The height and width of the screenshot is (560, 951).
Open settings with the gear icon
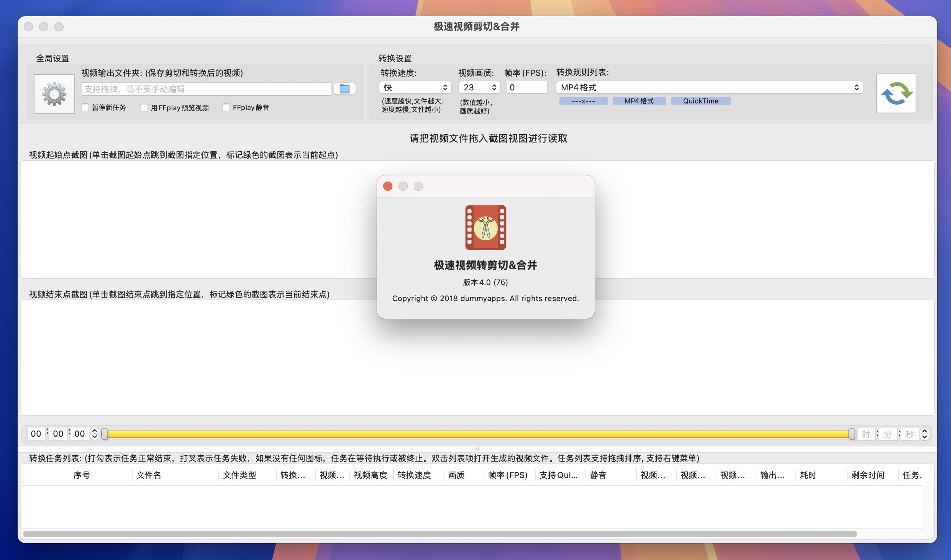54,94
